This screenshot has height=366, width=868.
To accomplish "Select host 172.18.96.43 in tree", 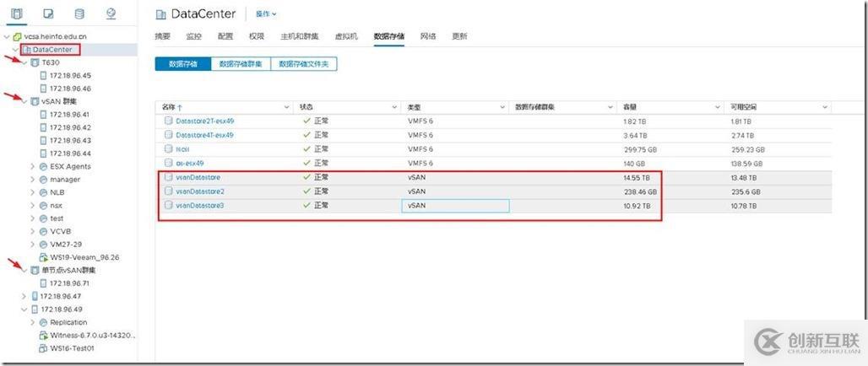I will 70,141.
